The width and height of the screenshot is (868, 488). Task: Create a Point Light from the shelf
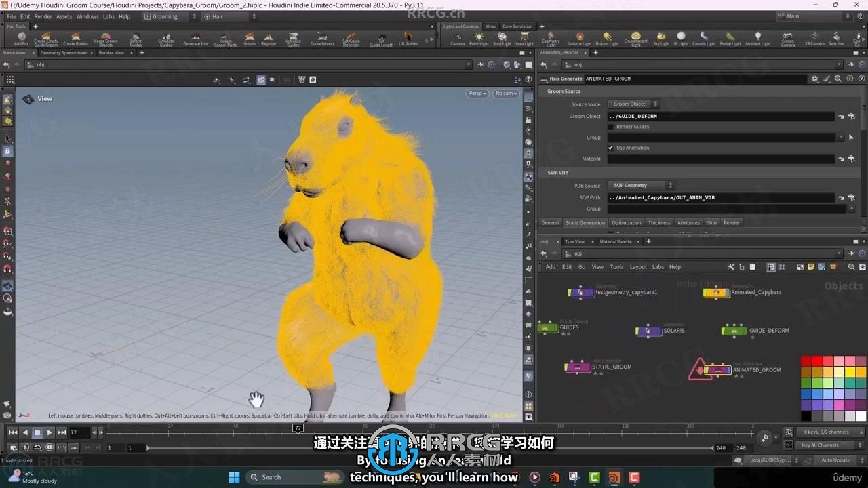(x=479, y=39)
